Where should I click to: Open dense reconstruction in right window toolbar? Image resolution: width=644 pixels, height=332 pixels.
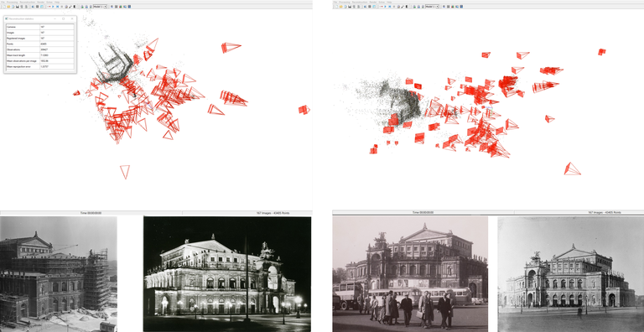point(407,7)
